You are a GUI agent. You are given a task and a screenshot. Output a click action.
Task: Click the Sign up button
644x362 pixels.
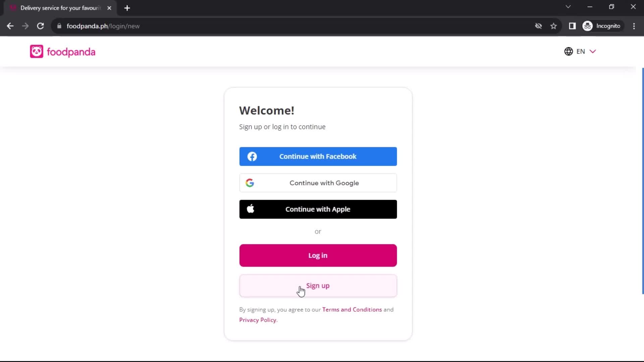tap(318, 286)
